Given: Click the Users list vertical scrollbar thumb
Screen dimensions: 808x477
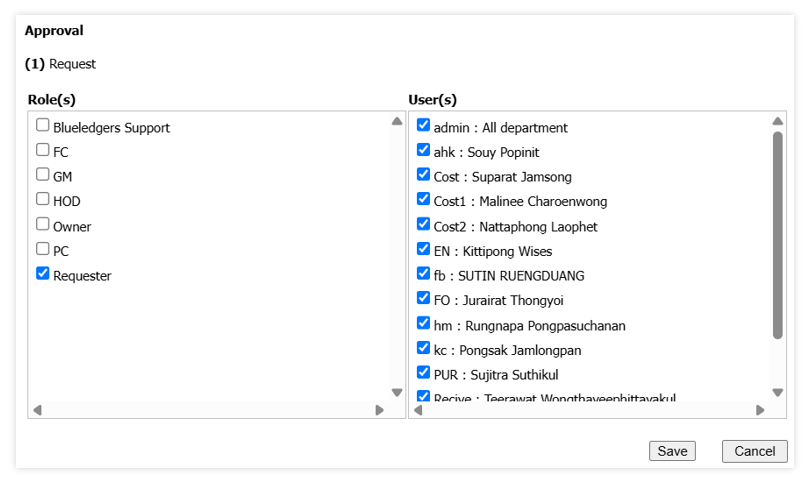Looking at the screenshot, I should pyautogui.click(x=778, y=235).
